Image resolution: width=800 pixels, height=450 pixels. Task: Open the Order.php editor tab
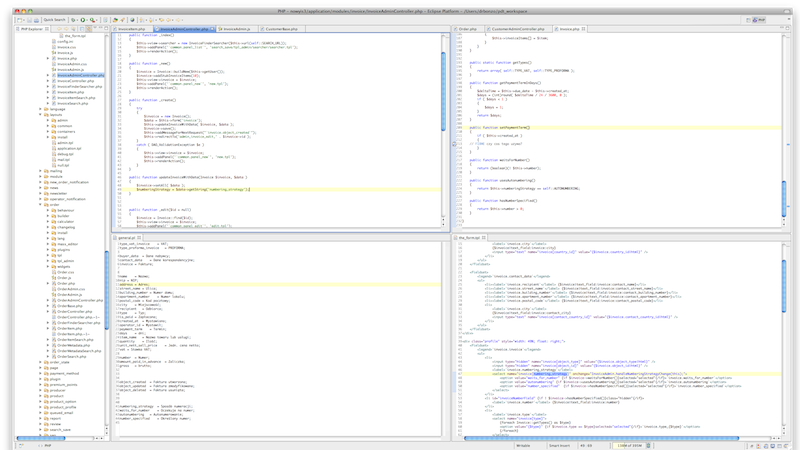[x=468, y=30]
